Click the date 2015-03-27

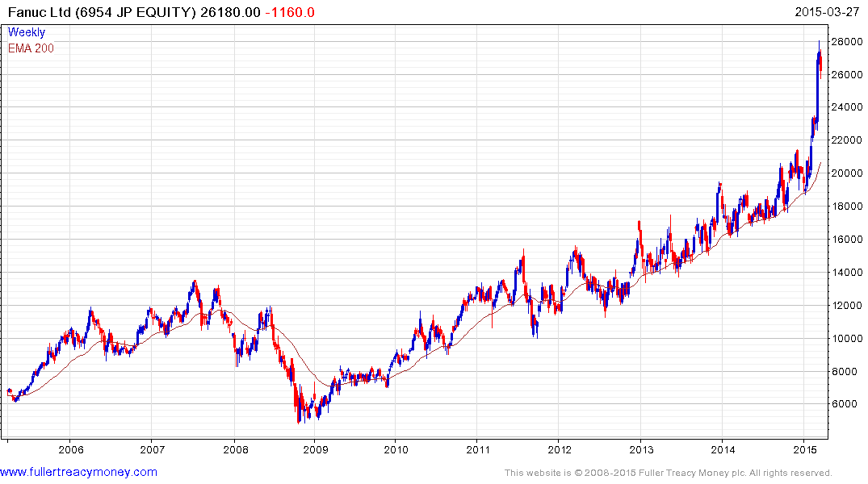pyautogui.click(x=827, y=11)
